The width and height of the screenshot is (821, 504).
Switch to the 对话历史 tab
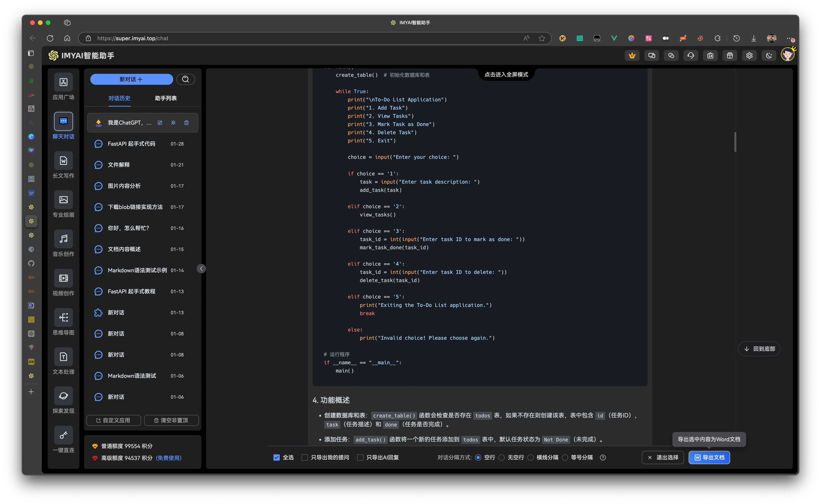point(119,98)
